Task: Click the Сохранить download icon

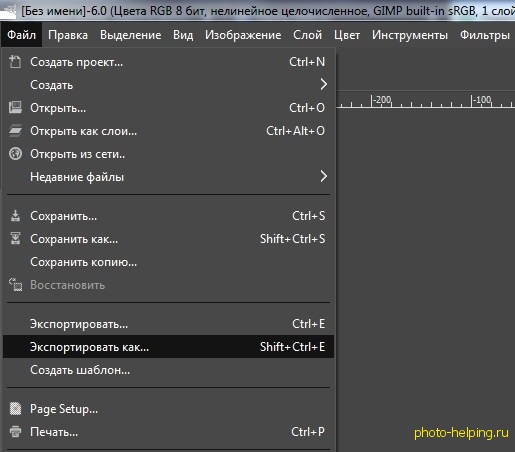Action: pos(15,216)
